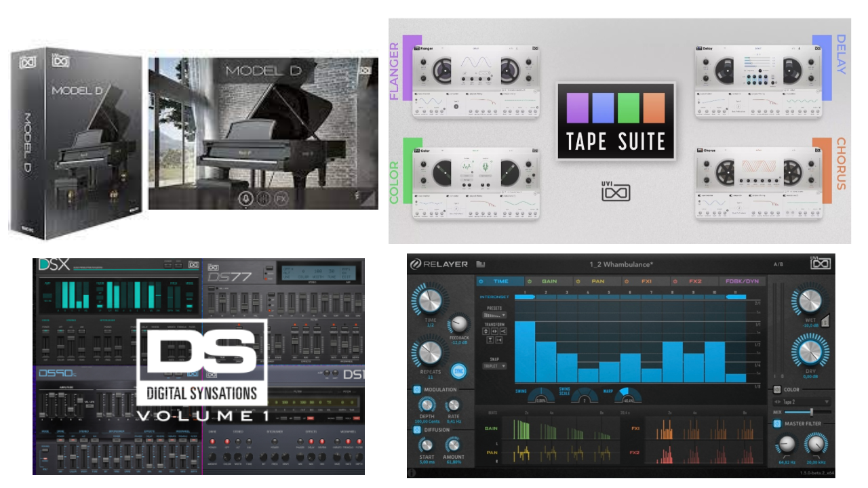Click the Wet knob
868x488 pixels.
[810, 300]
